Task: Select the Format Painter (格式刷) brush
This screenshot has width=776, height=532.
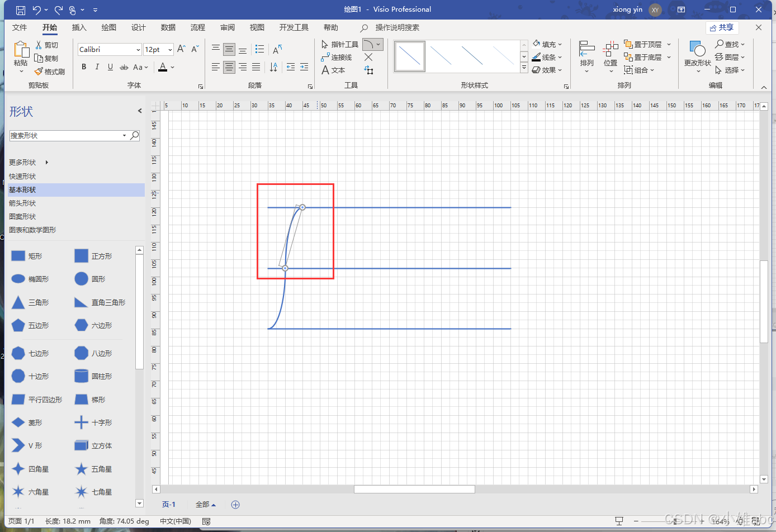Action: [39, 72]
